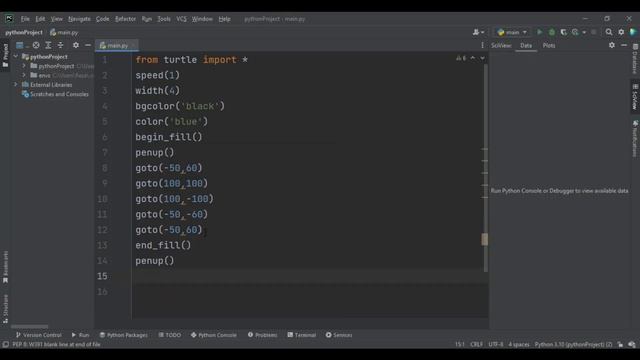This screenshot has height=360, width=640.
Task: Open the user account dropdown in toolbar
Action: click(478, 32)
